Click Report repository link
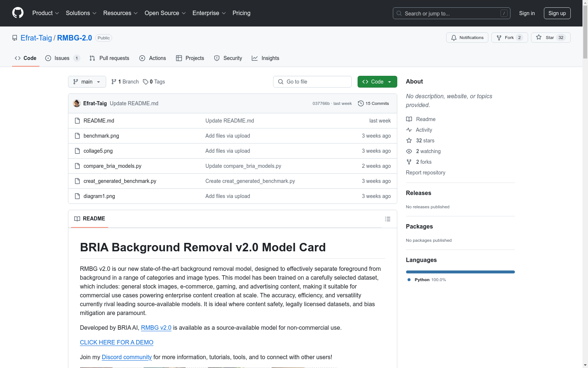588x368 pixels. tap(426, 173)
